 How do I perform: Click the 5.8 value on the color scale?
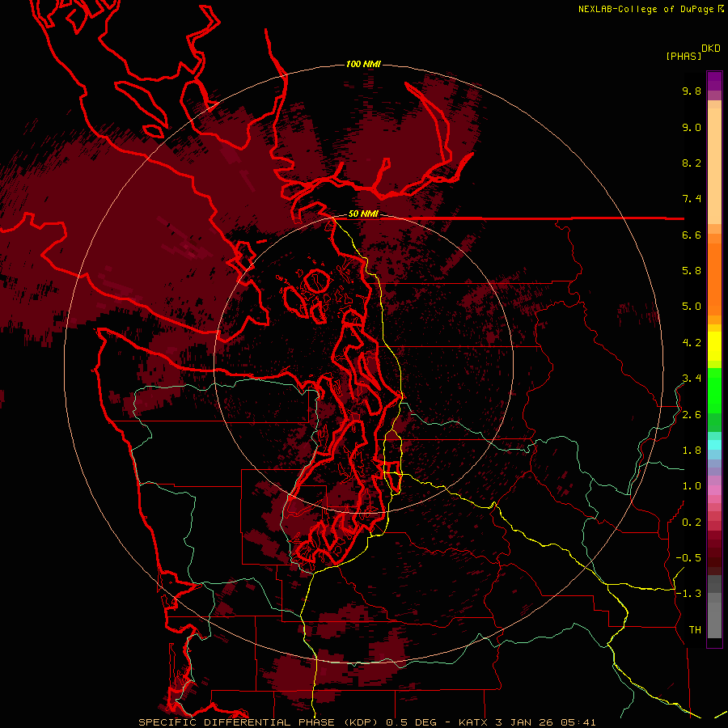692,271
